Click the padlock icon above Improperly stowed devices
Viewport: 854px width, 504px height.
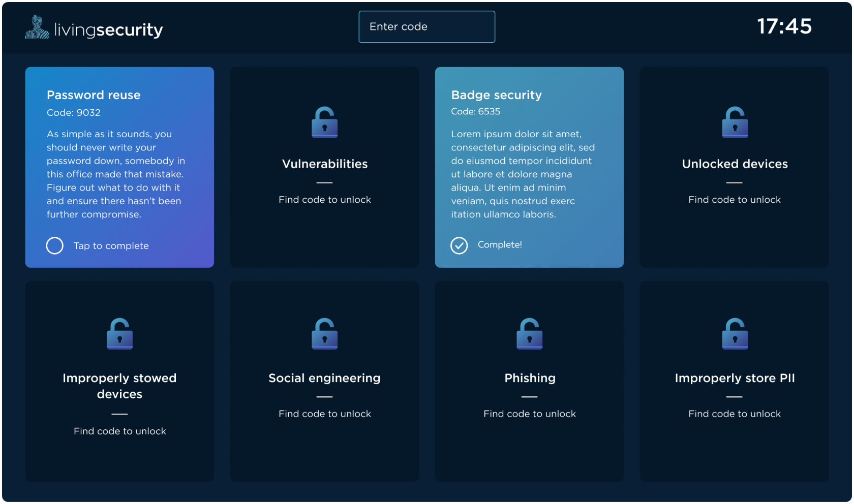point(120,334)
